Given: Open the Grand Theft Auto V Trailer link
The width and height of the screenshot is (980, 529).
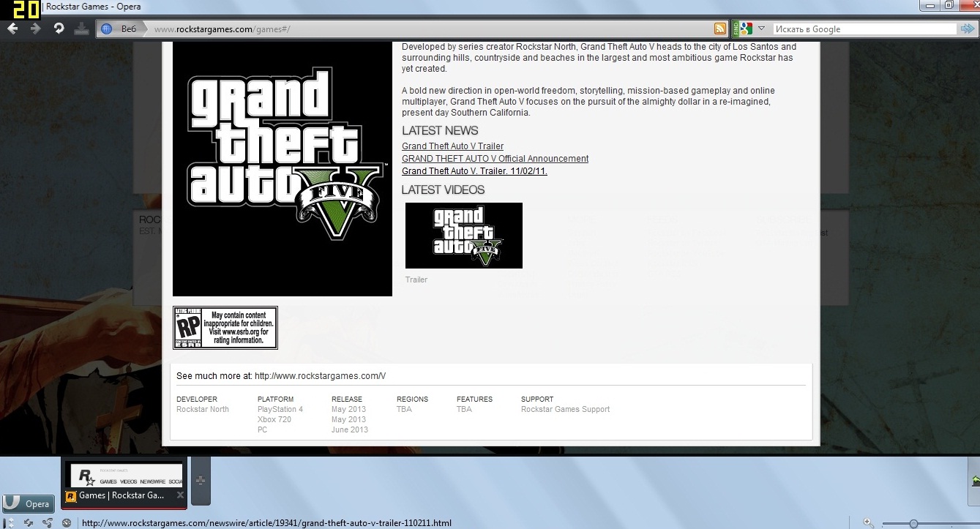Looking at the screenshot, I should coord(452,146).
